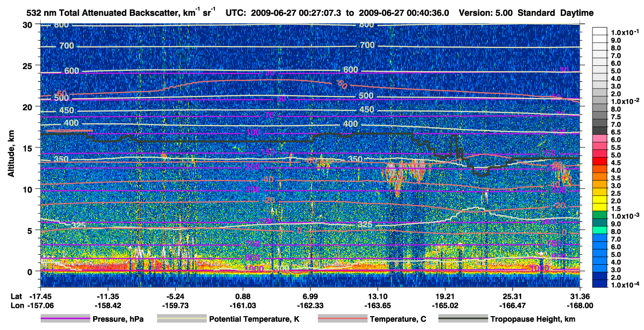Click the pale Potential Temperature legend line sample
This screenshot has width=644, height=330.
click(182, 319)
